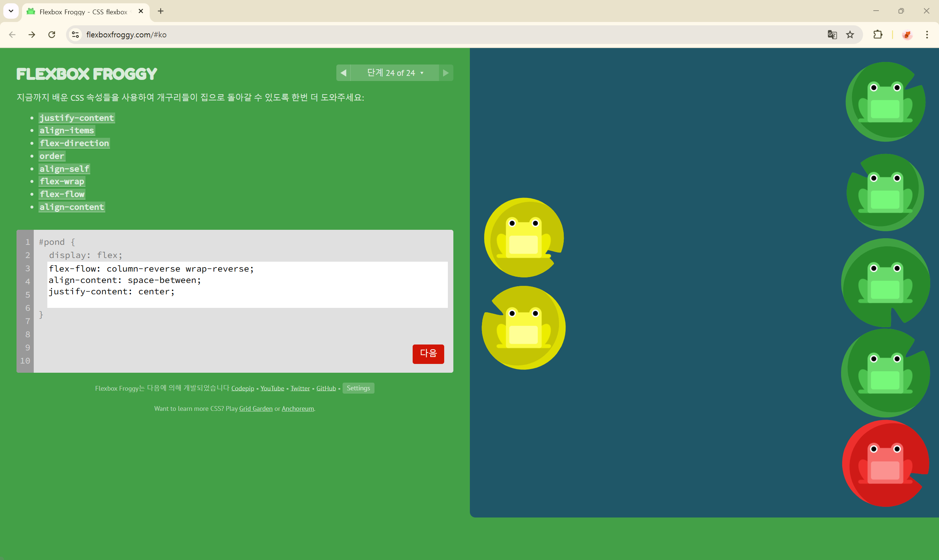Click the justify-content property help

pyautogui.click(x=77, y=118)
